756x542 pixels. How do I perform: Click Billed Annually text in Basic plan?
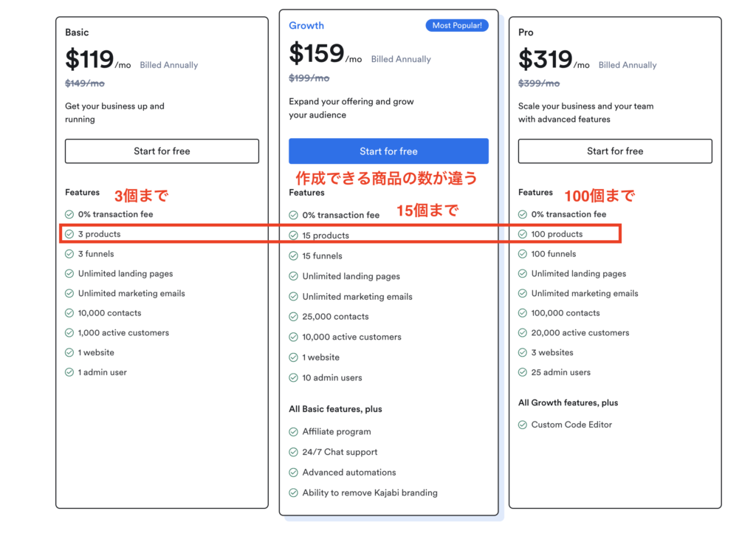[169, 65]
